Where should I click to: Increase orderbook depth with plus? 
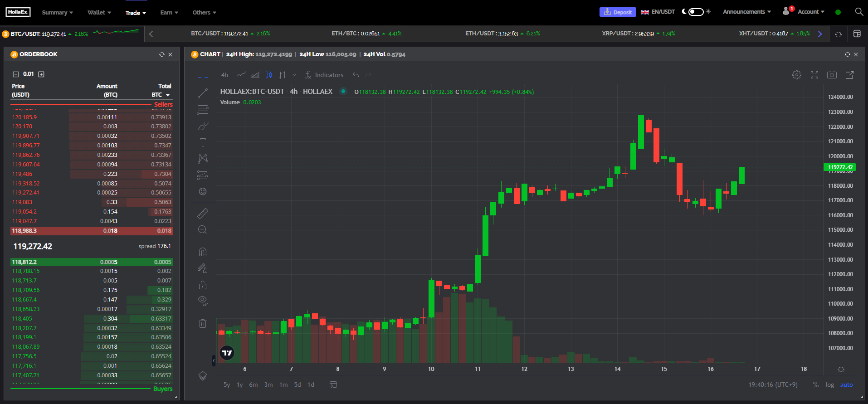pyautogui.click(x=41, y=74)
